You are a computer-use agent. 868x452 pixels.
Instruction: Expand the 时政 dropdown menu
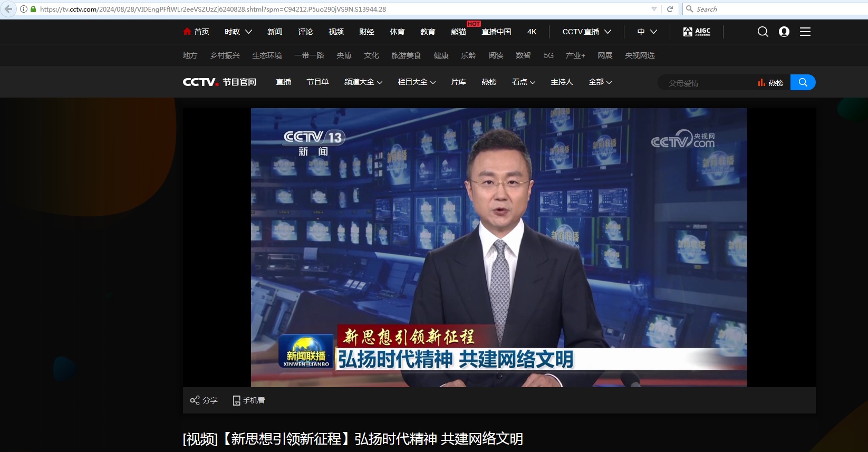(x=238, y=32)
